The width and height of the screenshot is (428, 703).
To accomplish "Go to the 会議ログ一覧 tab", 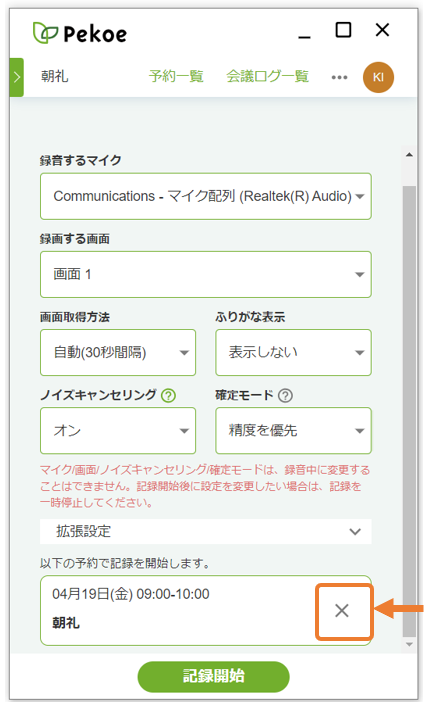I will [268, 76].
